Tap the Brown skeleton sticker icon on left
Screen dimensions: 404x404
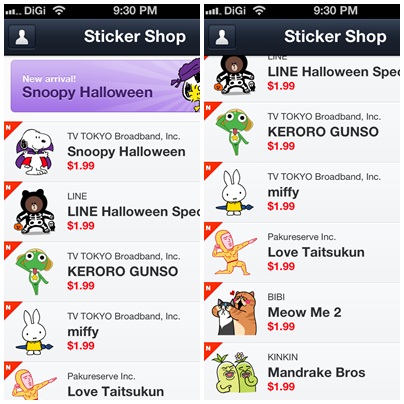35,211
